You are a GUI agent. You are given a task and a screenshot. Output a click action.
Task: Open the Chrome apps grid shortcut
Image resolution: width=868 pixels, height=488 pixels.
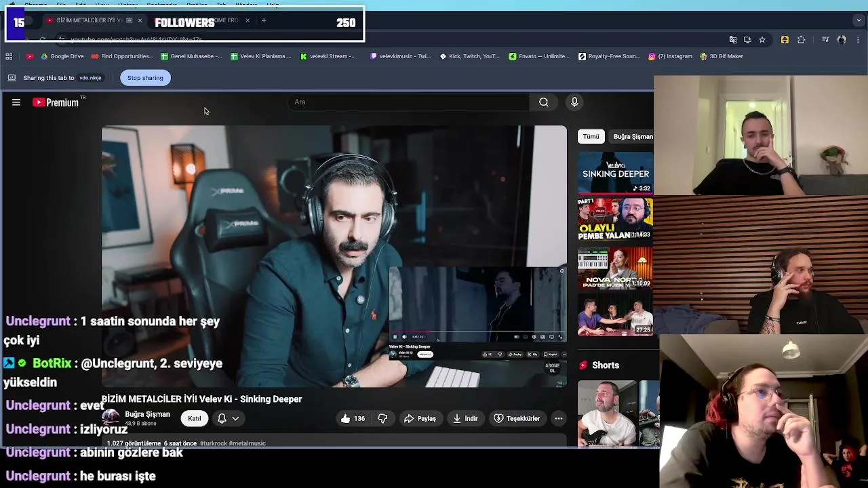(x=9, y=56)
